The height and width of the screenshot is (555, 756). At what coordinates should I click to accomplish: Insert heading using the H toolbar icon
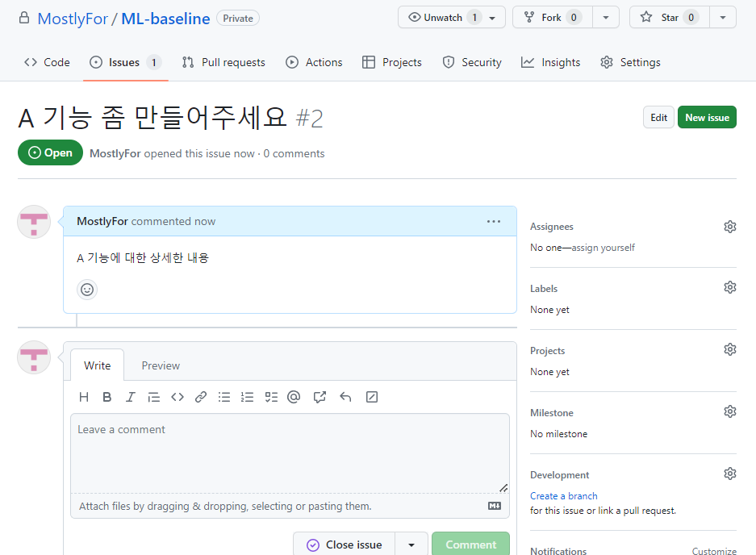(x=84, y=397)
